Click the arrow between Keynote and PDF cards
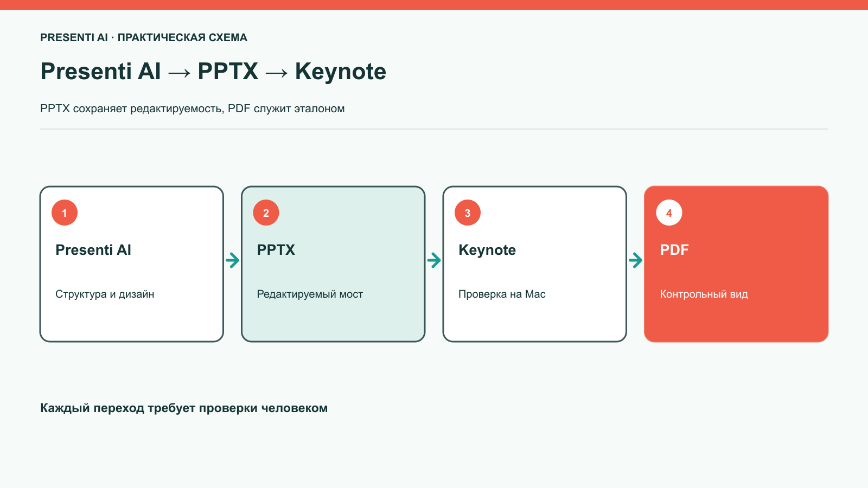Image resolution: width=868 pixels, height=488 pixels. click(635, 260)
